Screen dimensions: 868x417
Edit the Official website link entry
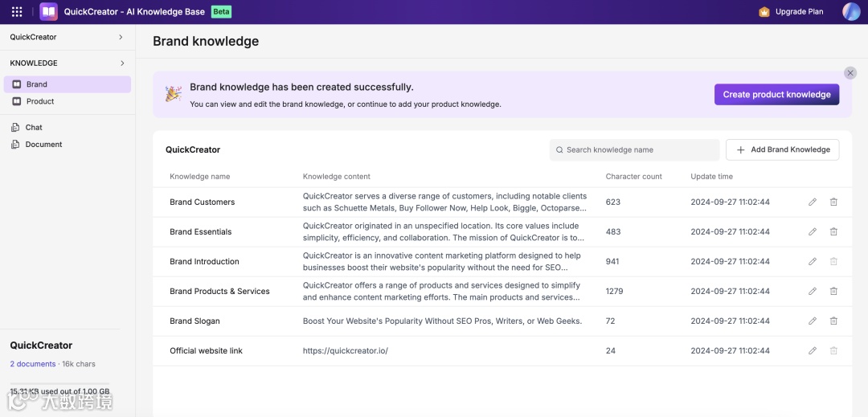click(x=813, y=351)
